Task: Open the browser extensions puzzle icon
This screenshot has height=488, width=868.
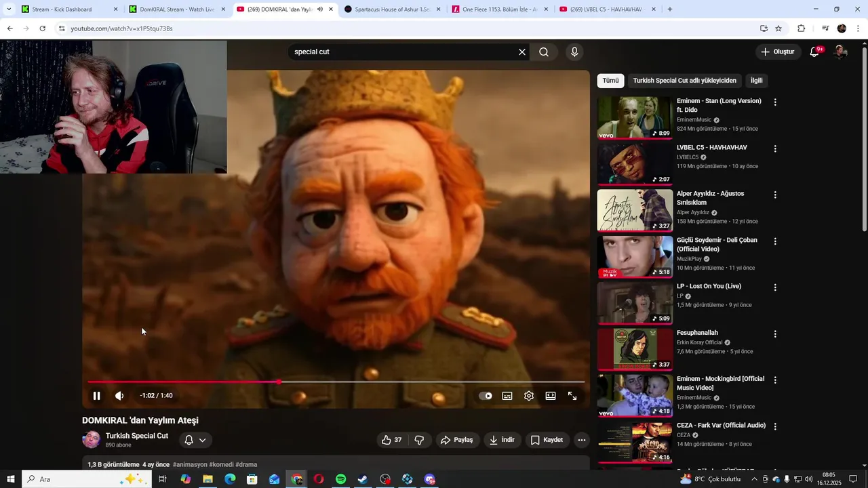Action: 801,28
